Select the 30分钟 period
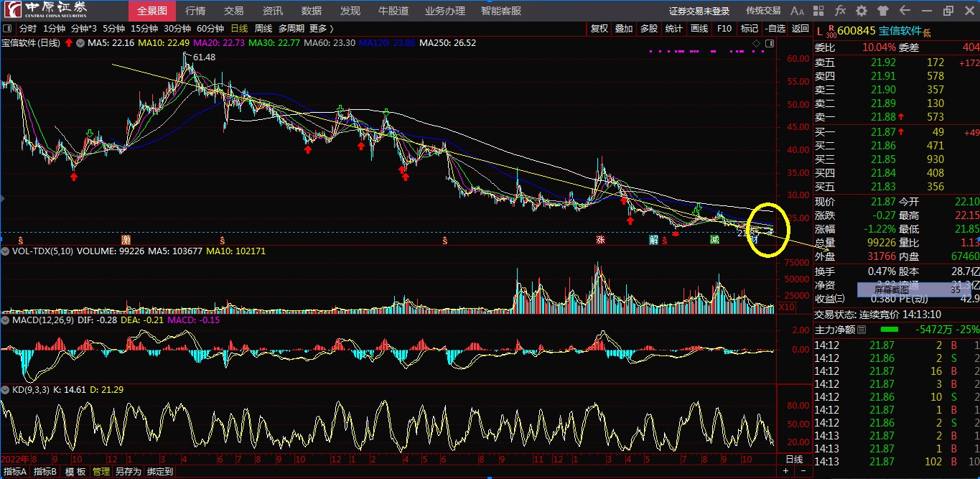Viewport: 980px width, 479px height. [177, 29]
